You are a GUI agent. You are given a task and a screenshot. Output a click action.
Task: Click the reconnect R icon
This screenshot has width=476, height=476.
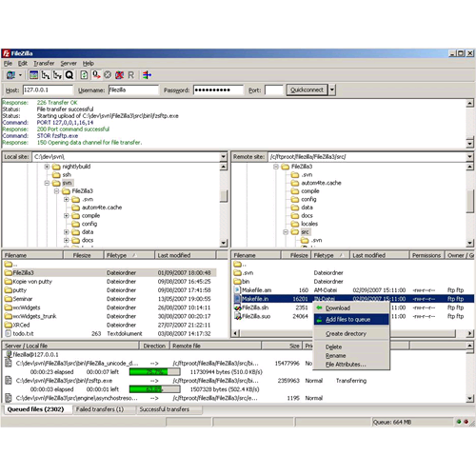(130, 75)
